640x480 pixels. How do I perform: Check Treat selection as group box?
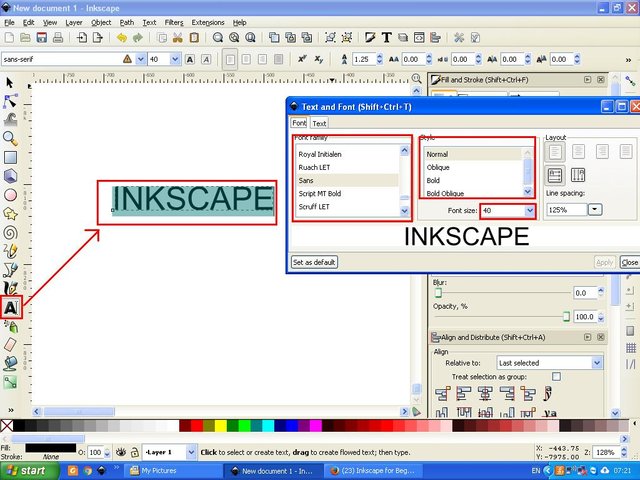[x=556, y=376]
